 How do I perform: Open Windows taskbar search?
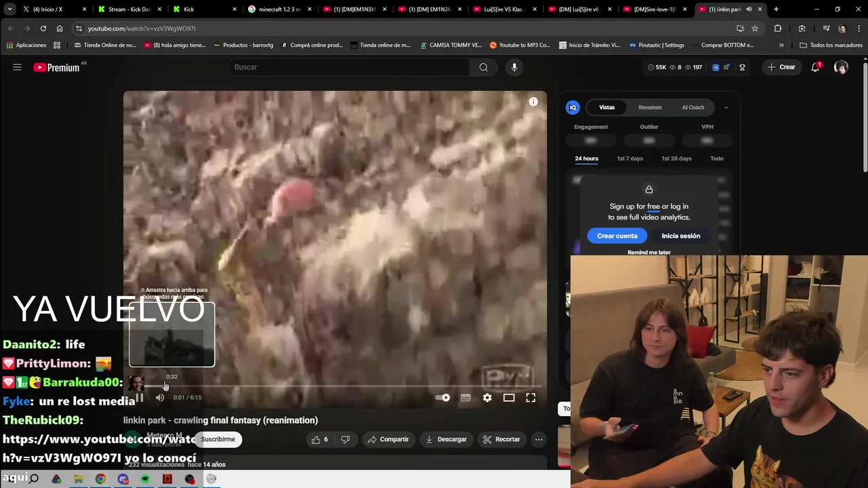tap(34, 479)
